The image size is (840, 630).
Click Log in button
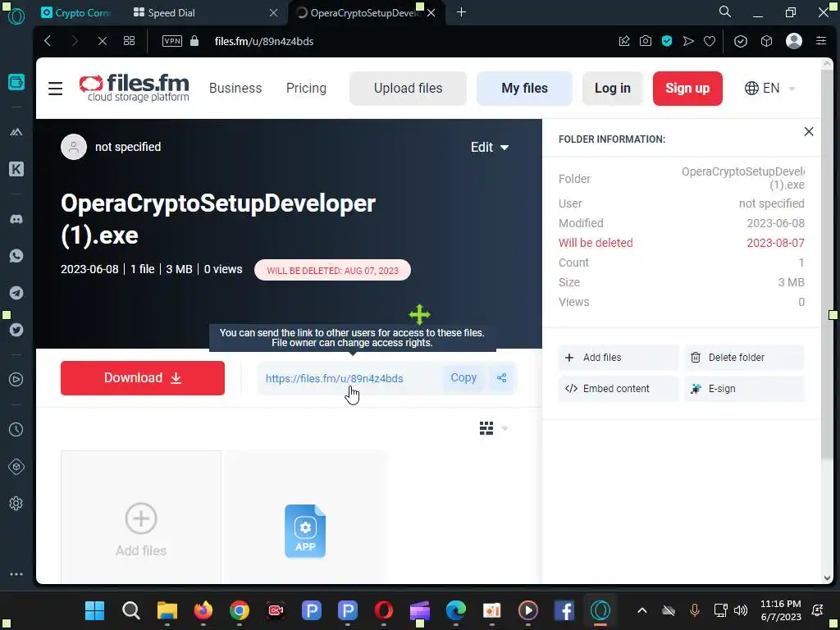click(612, 88)
